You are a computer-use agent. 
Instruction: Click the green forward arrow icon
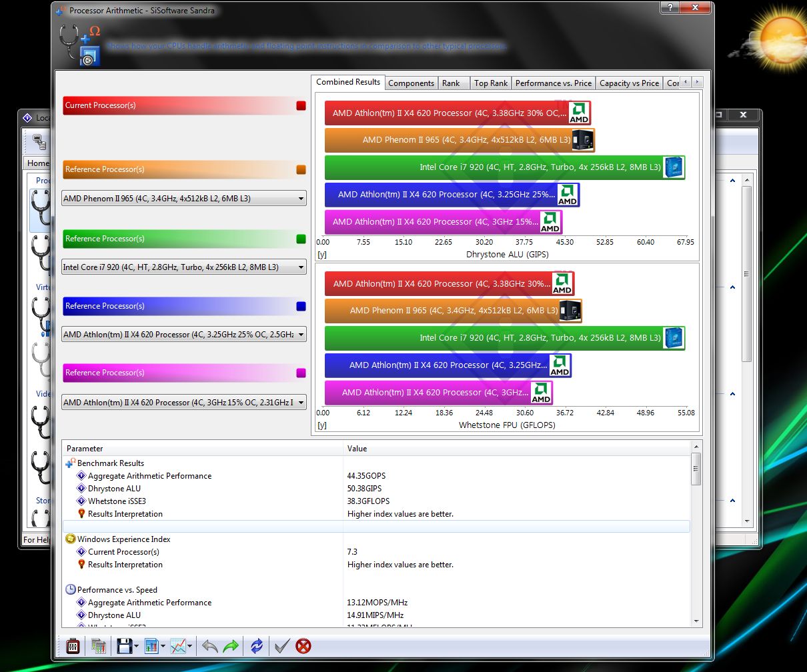pyautogui.click(x=231, y=645)
